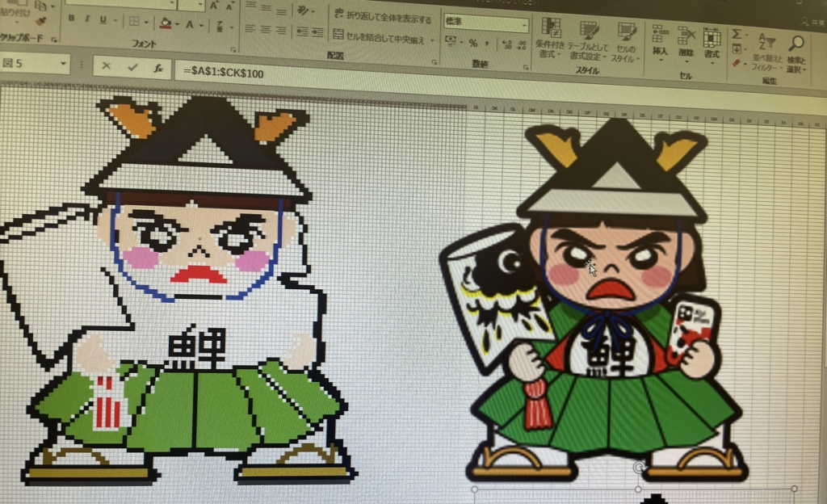The height and width of the screenshot is (504, 827).
Task: Click the 共有 share button
Action: 812,22
